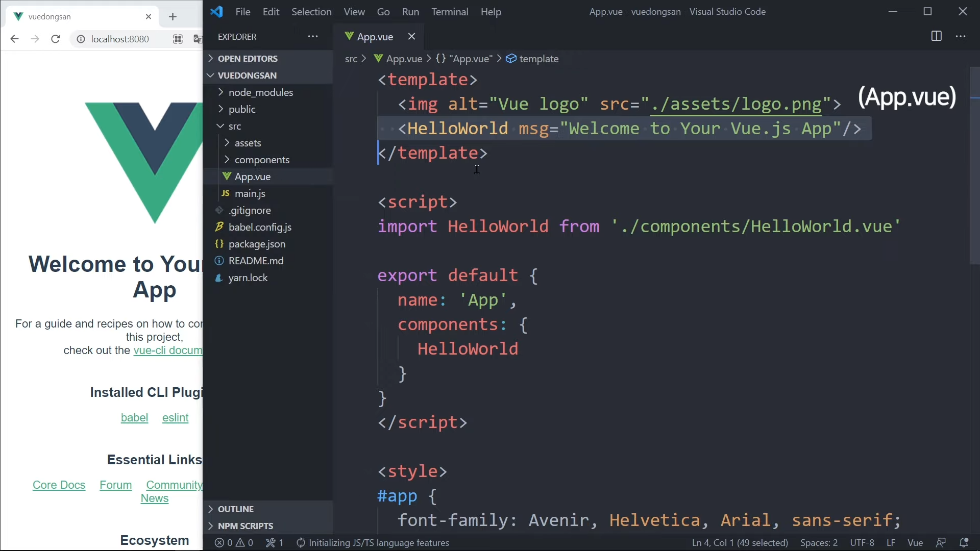
Task: Click the eslint link on the webpage
Action: pos(175,418)
